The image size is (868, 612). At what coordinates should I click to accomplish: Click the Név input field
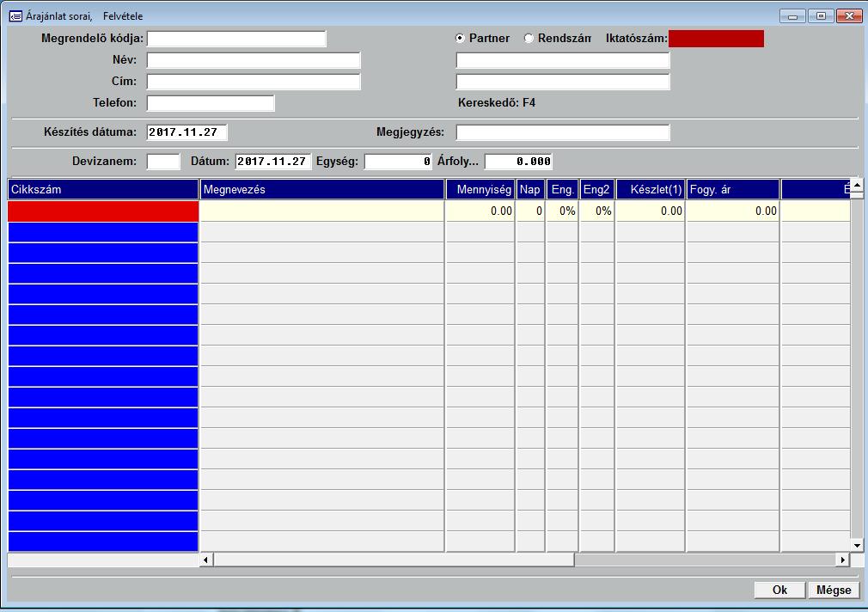pos(254,60)
